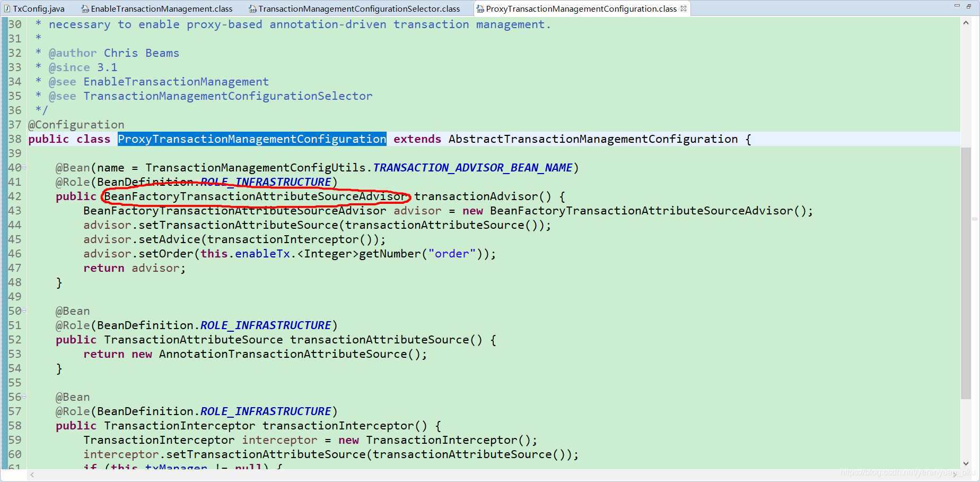Click the extends keyword on line 38
This screenshot has height=482, width=980.
[417, 139]
